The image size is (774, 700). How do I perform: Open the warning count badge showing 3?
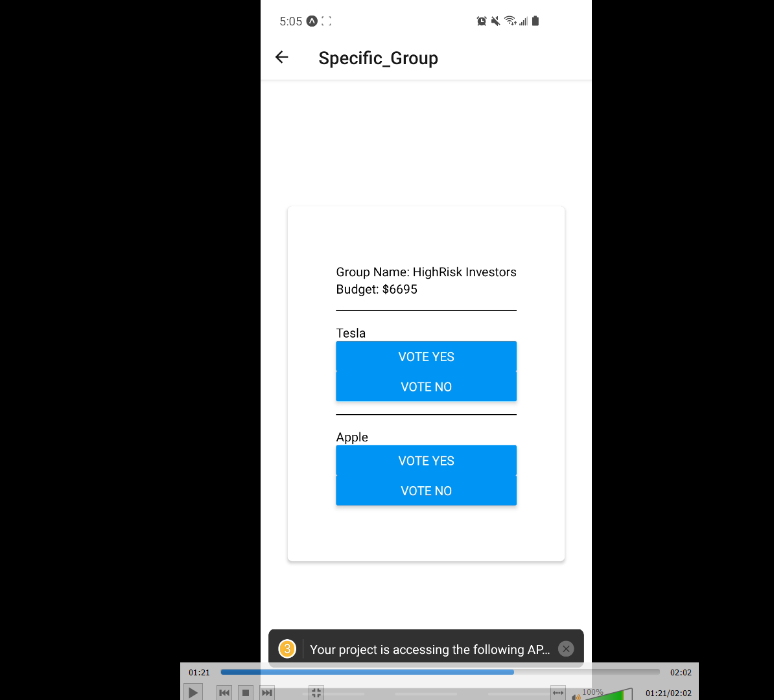tap(287, 649)
